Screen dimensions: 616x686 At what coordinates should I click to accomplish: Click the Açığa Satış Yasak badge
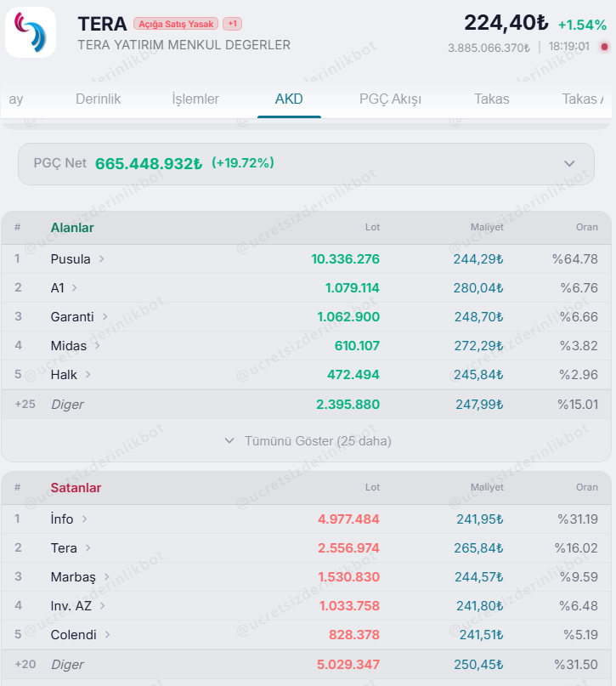(176, 24)
